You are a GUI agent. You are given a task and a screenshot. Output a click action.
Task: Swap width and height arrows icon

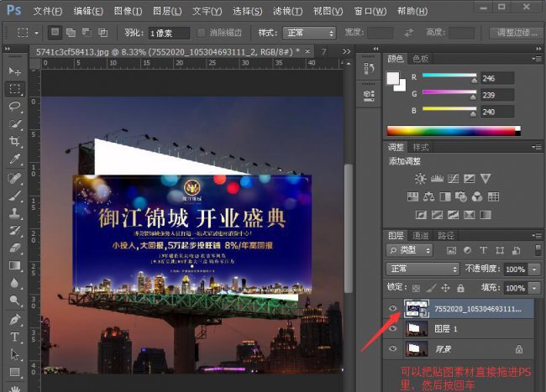409,33
